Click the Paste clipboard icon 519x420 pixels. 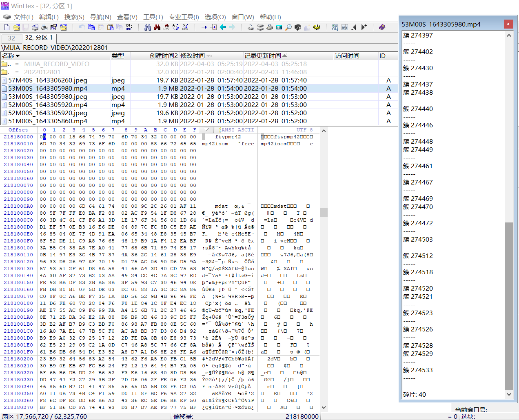110,27
